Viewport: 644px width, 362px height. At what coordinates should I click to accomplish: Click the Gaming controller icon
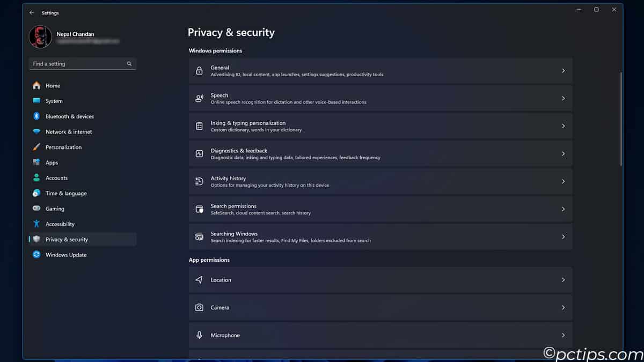(36, 209)
